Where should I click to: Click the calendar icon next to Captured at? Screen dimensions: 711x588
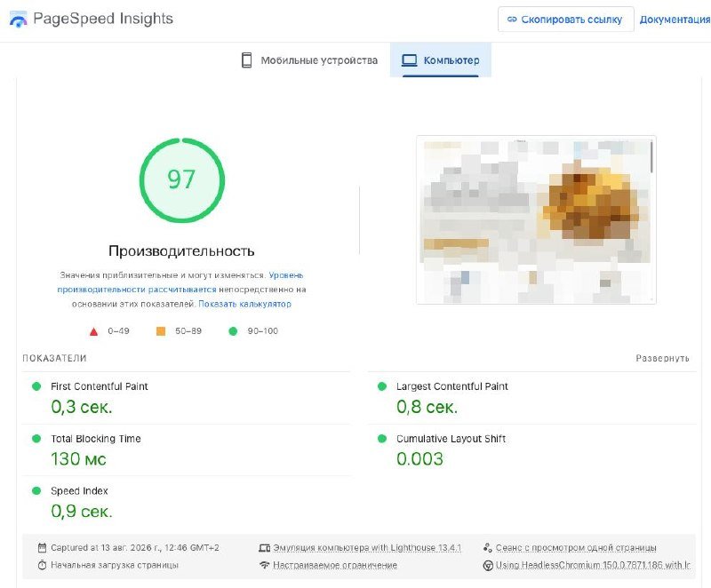pyautogui.click(x=42, y=548)
